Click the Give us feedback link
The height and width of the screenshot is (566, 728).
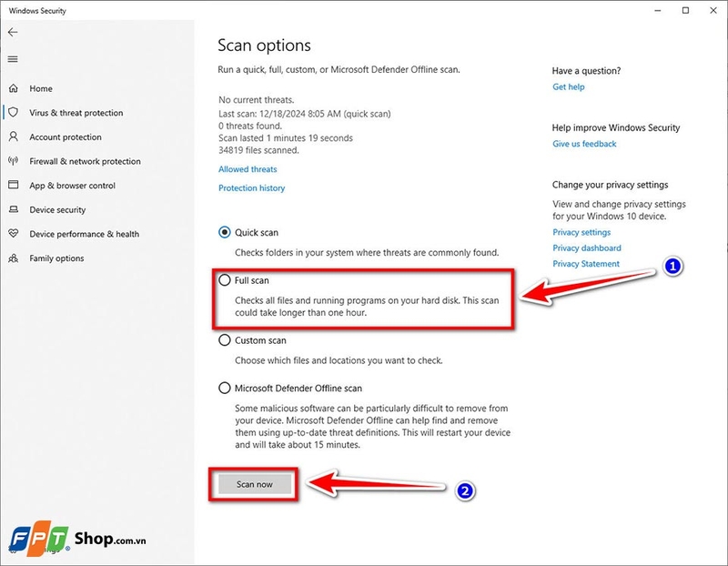tap(584, 144)
